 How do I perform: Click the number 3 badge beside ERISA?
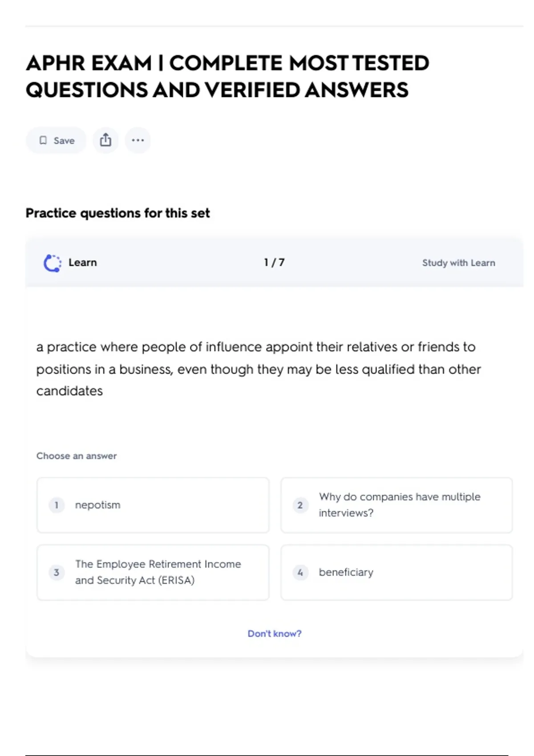coord(57,572)
